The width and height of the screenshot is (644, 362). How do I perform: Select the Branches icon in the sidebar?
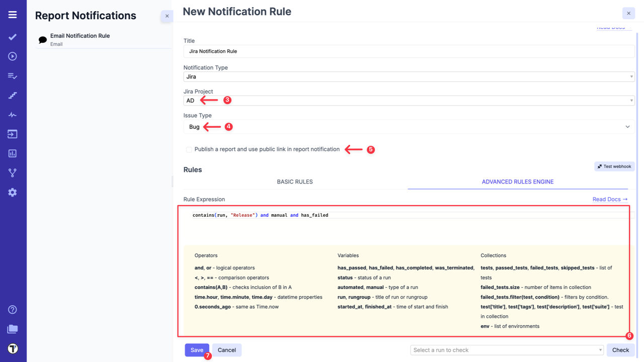point(13,172)
